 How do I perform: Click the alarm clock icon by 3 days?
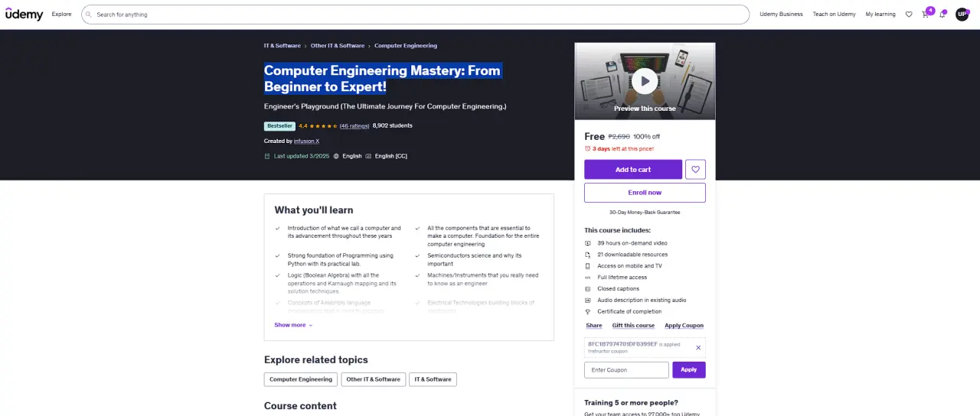588,149
